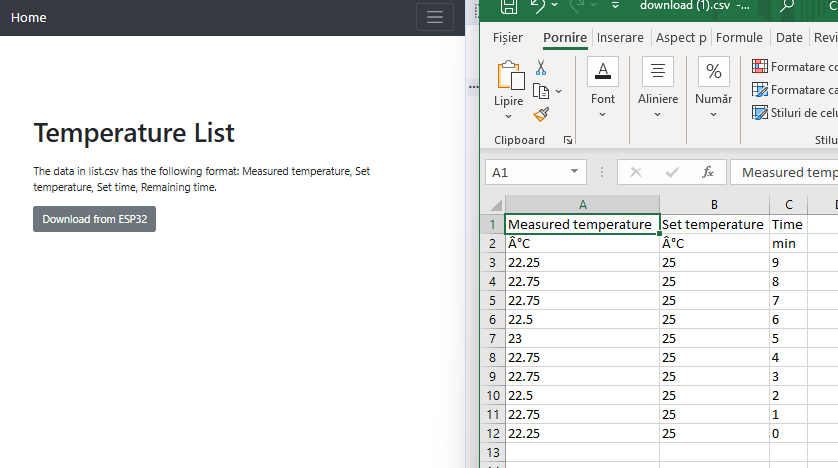838x468 pixels.
Task: Open the search magnifier in title bar
Action: click(787, 7)
